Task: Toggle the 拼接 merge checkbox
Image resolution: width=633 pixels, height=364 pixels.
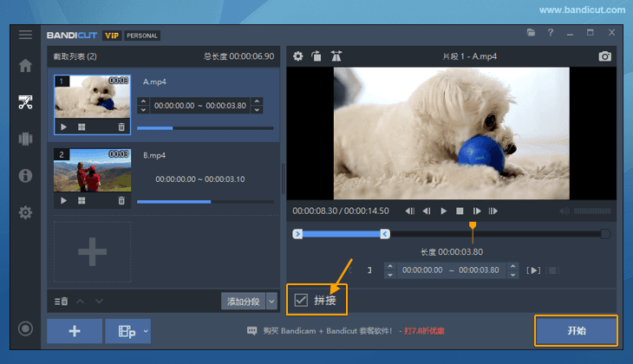Action: [301, 300]
